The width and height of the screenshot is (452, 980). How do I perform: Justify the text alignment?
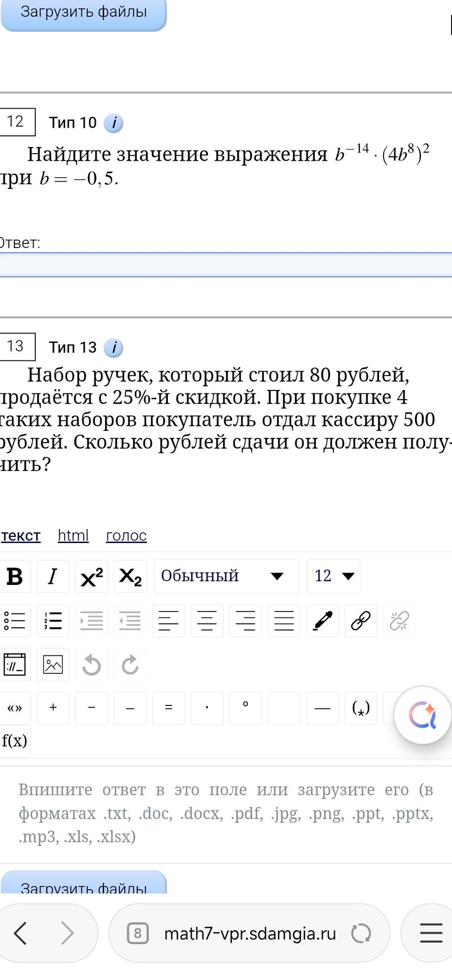coord(284,621)
